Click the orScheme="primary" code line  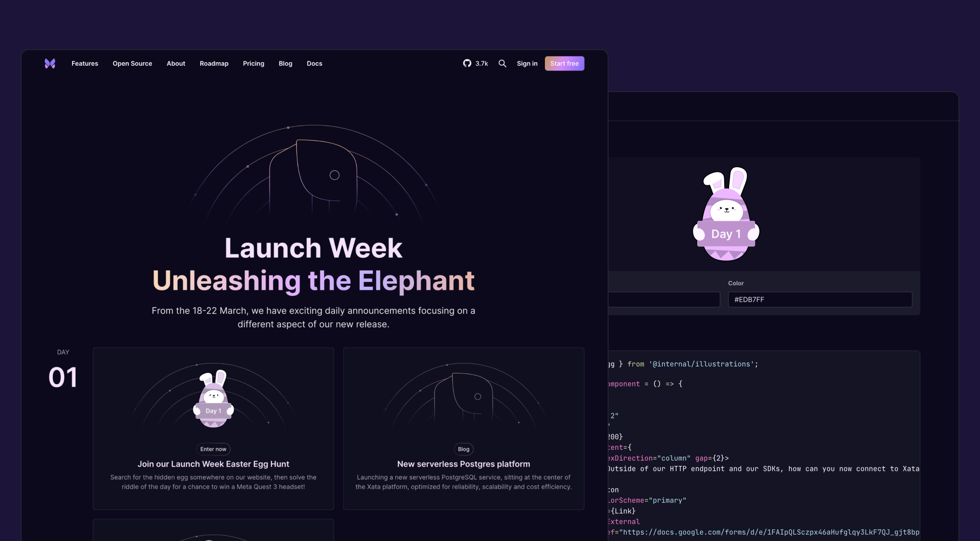click(647, 500)
